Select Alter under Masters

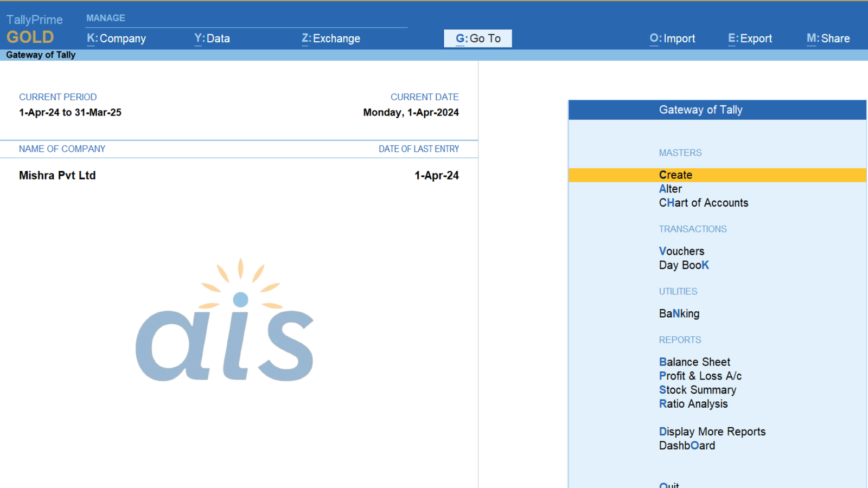point(671,189)
